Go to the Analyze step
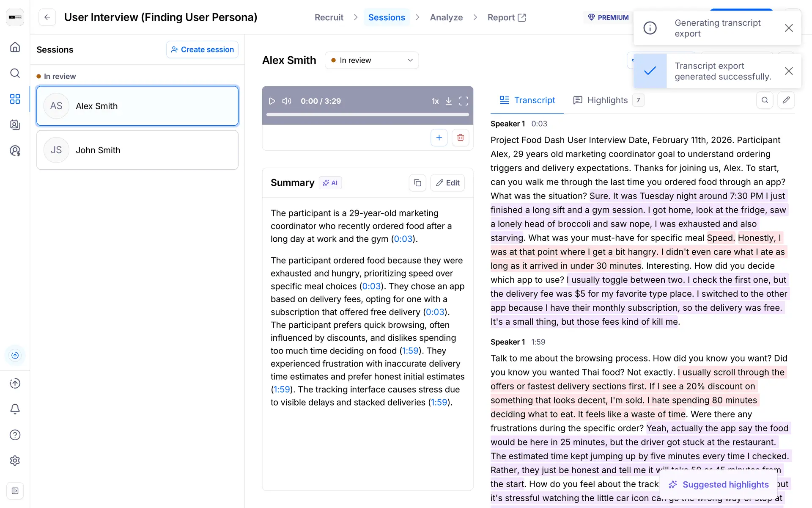812x508 pixels. (446, 17)
